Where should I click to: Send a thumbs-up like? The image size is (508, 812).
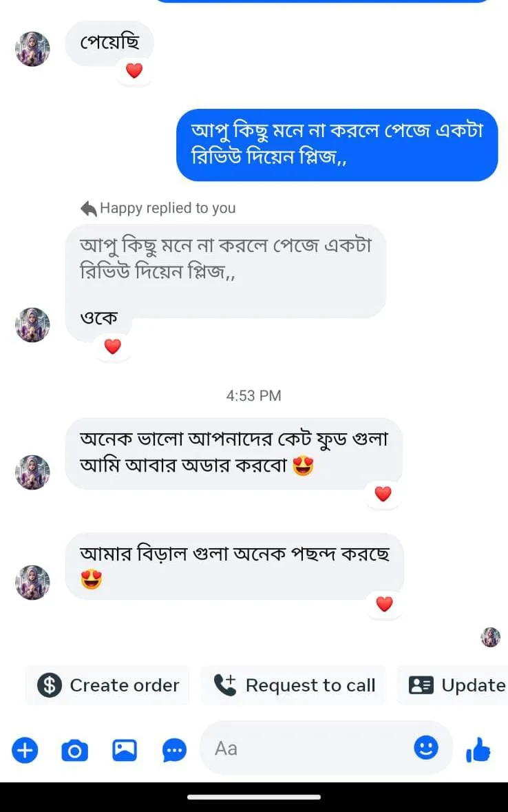point(478,749)
